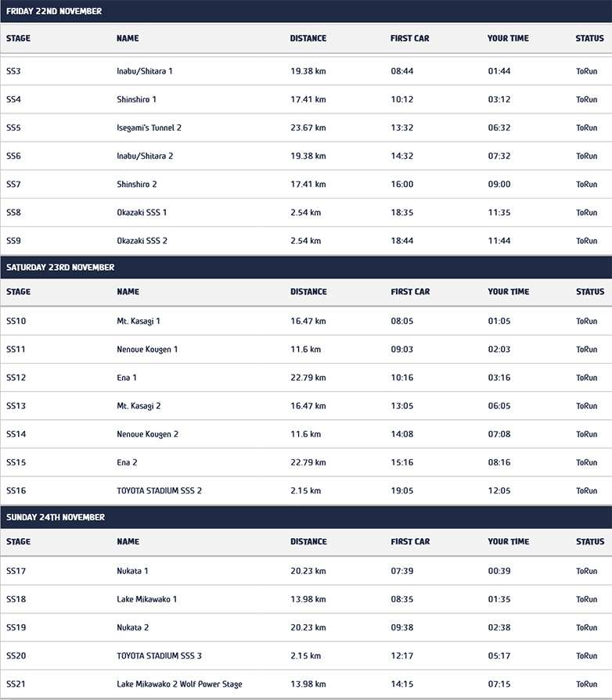Click the Friday 22nd November section header
Image resolution: width=612 pixels, height=700 pixels.
[54, 11]
